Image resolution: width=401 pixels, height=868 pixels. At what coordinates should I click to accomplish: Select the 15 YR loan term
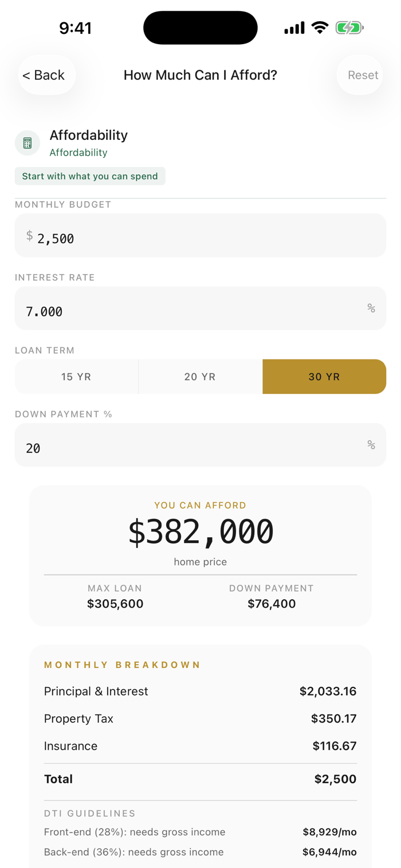coord(76,377)
